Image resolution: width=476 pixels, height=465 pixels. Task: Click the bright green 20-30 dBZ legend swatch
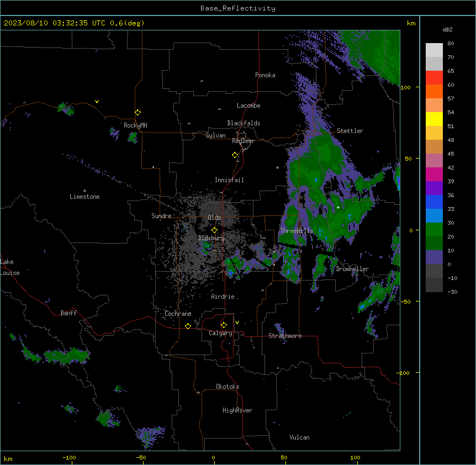[434, 230]
